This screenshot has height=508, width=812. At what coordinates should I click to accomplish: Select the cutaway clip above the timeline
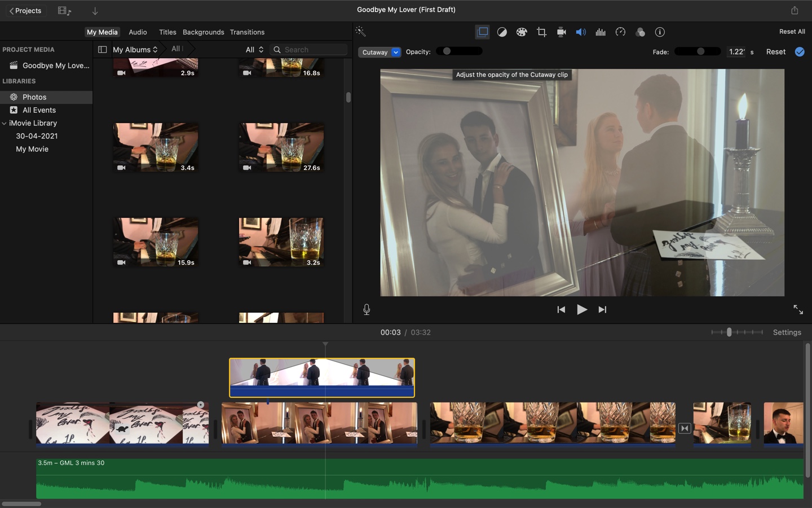322,378
